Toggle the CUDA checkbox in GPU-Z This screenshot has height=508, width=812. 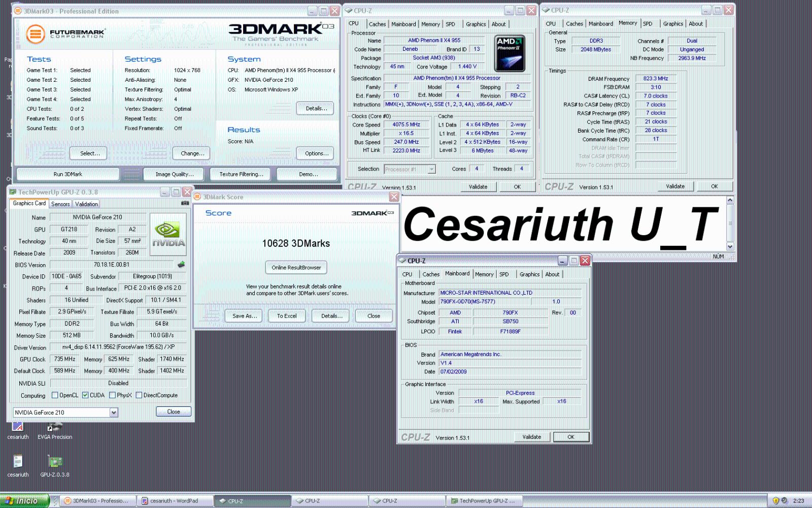coord(85,395)
